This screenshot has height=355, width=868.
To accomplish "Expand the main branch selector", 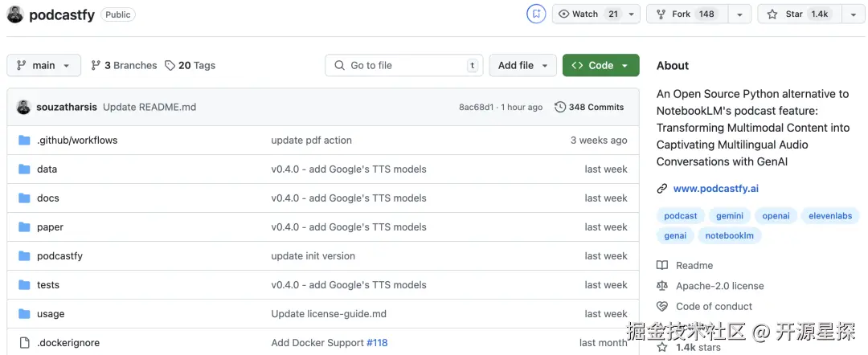I will click(x=44, y=66).
